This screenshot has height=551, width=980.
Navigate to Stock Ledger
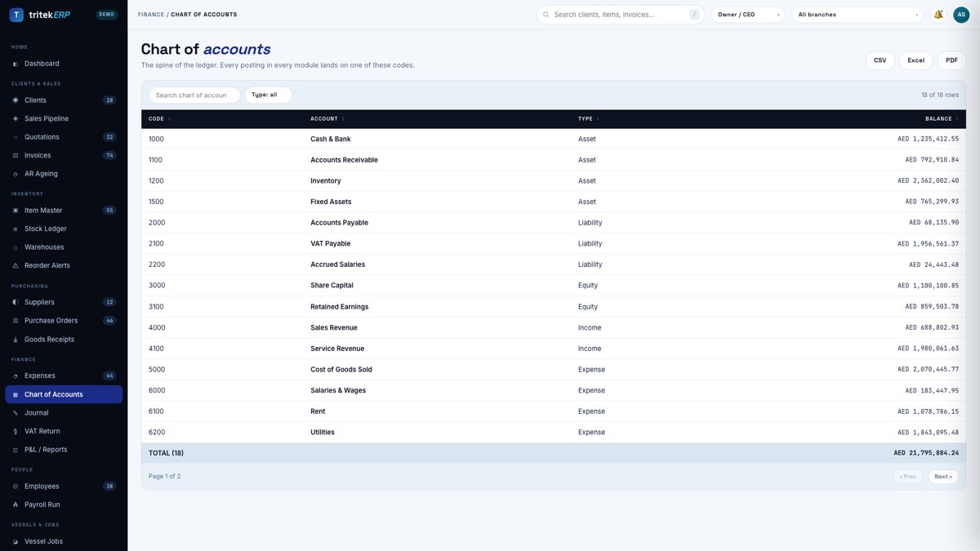(x=64, y=229)
